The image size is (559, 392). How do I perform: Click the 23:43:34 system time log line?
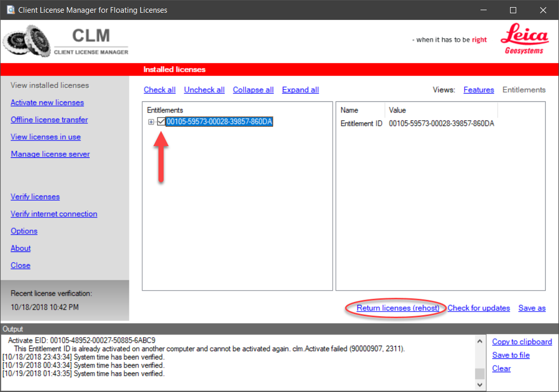click(x=84, y=357)
